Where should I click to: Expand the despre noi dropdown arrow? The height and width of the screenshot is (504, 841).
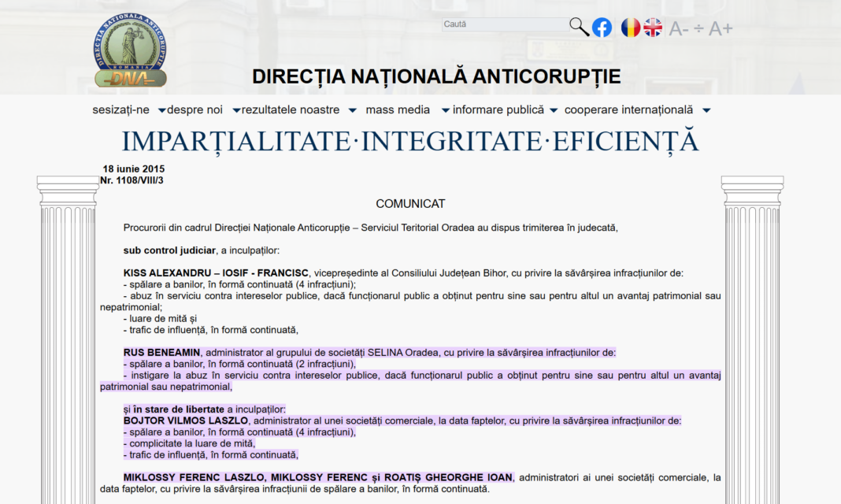pyautogui.click(x=236, y=111)
